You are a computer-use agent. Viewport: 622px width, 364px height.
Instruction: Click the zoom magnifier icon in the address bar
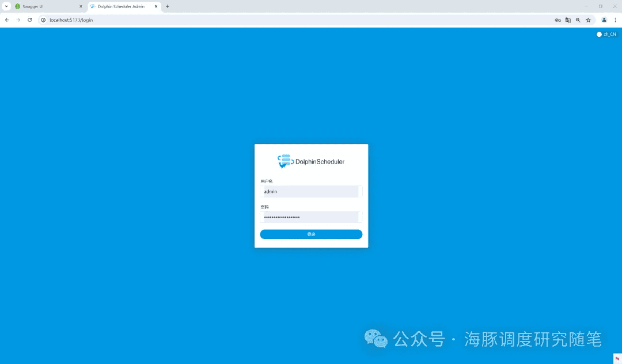click(578, 20)
